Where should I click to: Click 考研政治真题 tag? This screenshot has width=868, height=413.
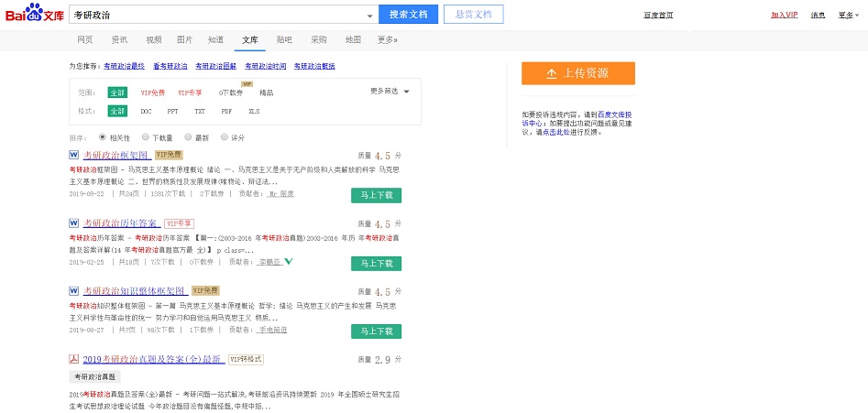[x=94, y=377]
